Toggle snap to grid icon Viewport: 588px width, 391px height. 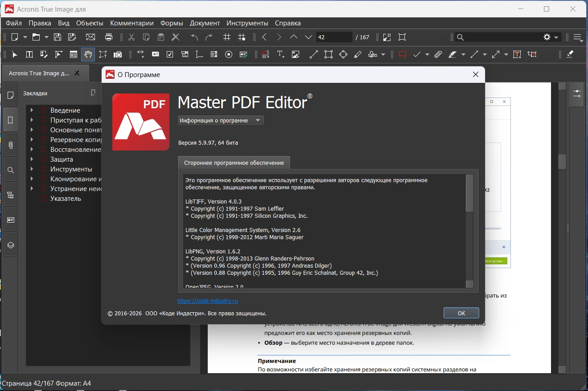(x=242, y=37)
